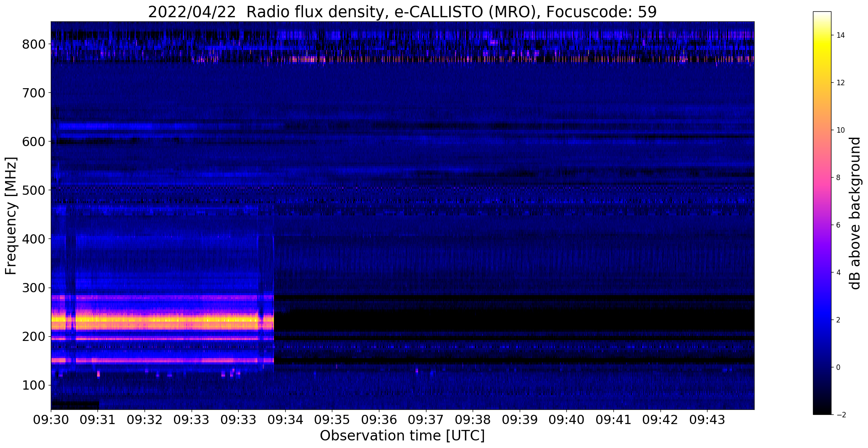Click the 'dB above background' colorbar label
Image resolution: width=868 pixels, height=448 pixels.
click(855, 213)
